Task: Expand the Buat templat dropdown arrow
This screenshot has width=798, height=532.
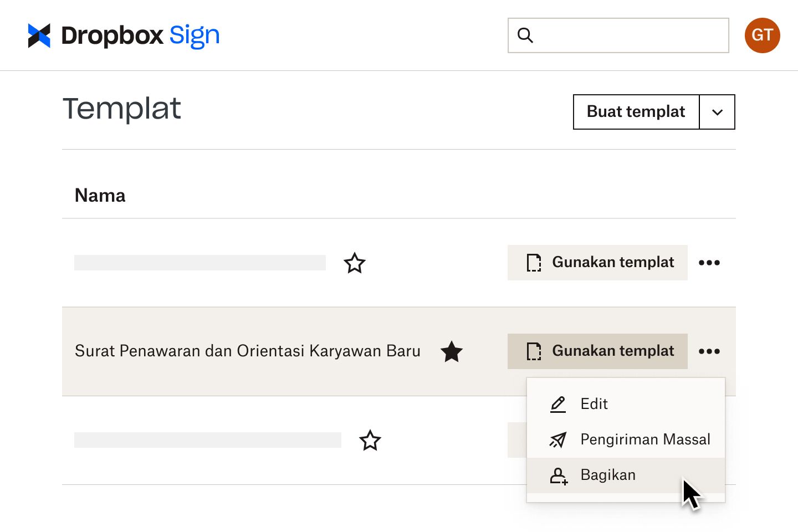Action: tap(717, 112)
